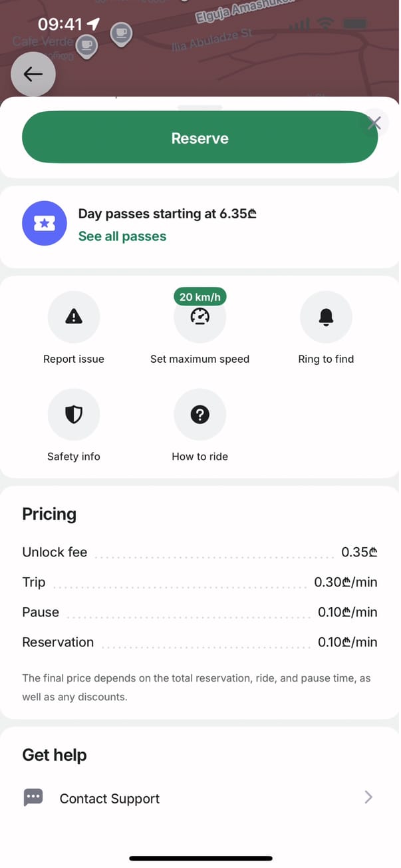Open the See all passes link
Viewport: 401px width, 868px height.
click(x=122, y=236)
